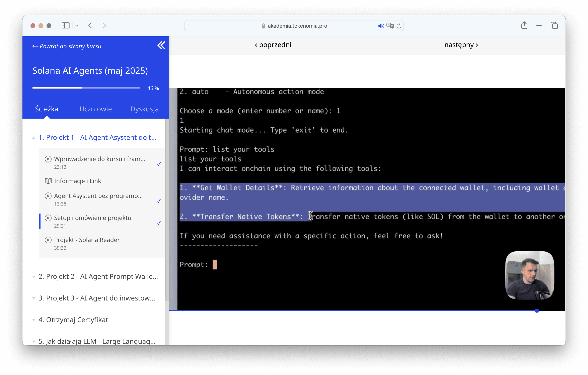The height and width of the screenshot is (375, 588).
Task: Click the terminal 'Prompt:' cursor block
Action: (215, 264)
